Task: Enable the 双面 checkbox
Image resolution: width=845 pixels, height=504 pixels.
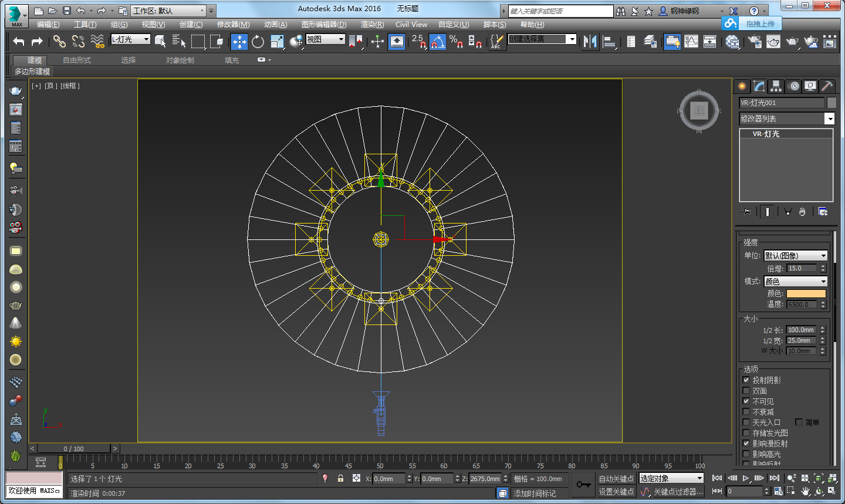Action: [x=746, y=391]
